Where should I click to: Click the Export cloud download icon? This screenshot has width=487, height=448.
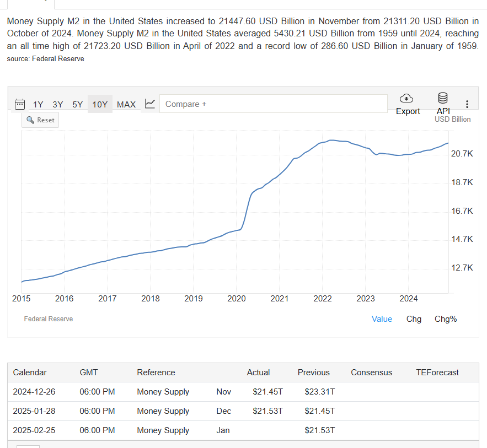(406, 99)
